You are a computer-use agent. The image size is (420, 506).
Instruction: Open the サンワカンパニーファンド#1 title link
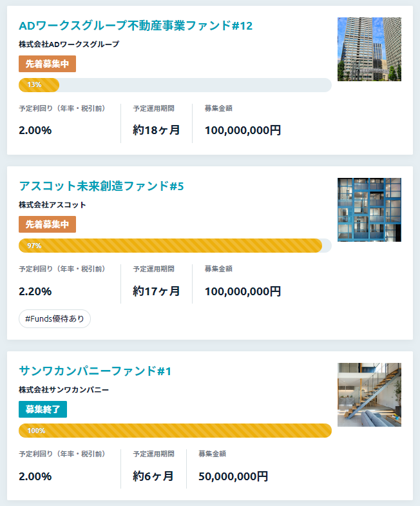click(95, 371)
